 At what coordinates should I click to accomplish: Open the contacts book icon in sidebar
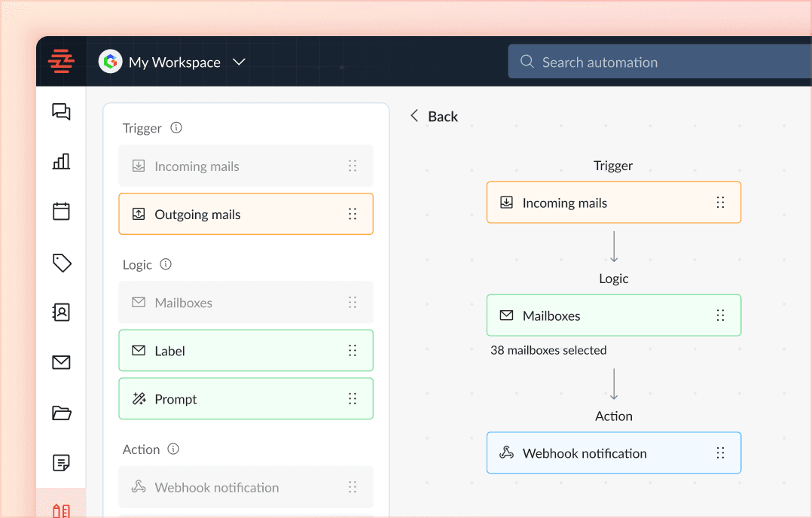[61, 312]
